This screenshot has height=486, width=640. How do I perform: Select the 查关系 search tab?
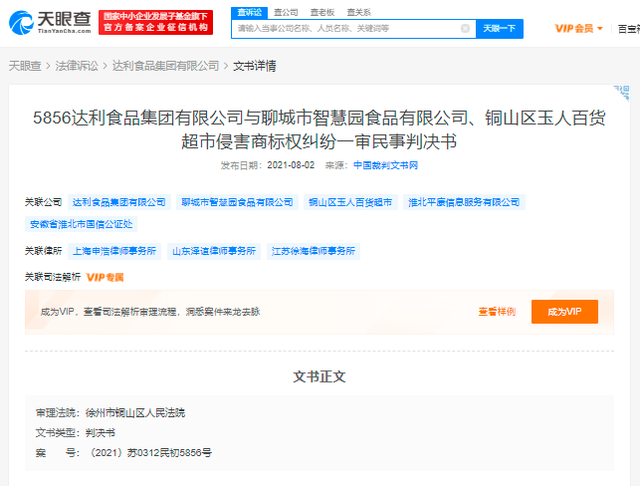pyautogui.click(x=356, y=11)
